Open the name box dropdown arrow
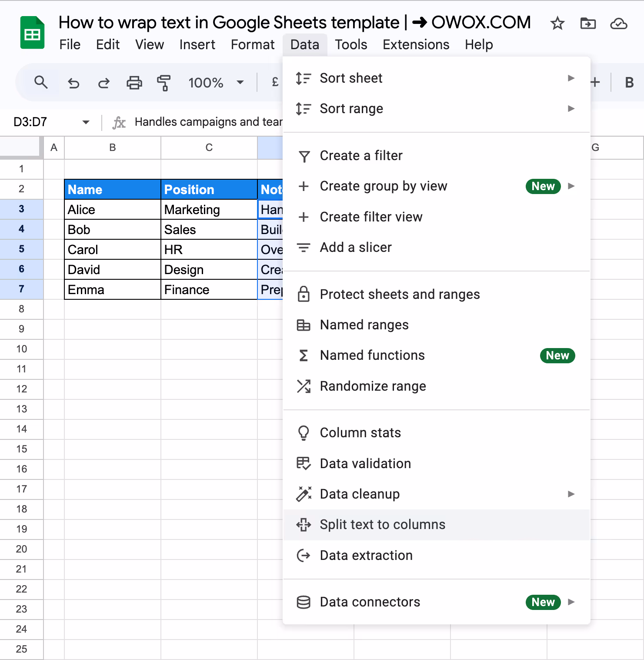 pyautogui.click(x=86, y=122)
